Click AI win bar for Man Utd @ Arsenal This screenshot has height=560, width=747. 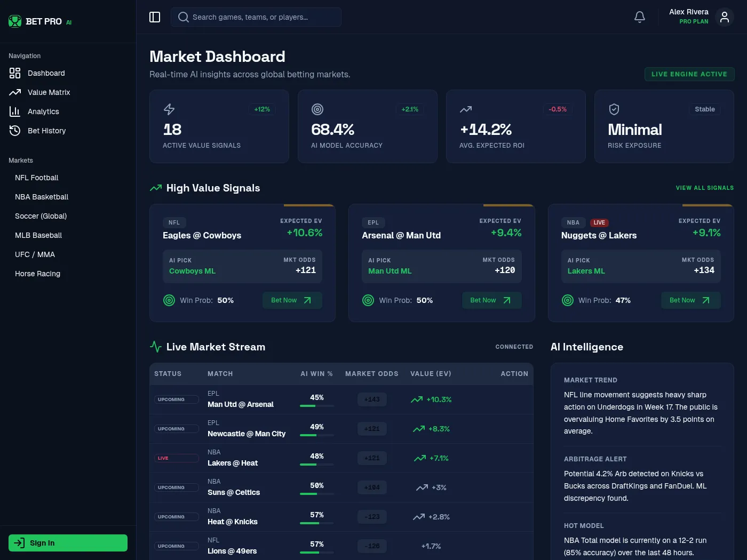point(317,406)
